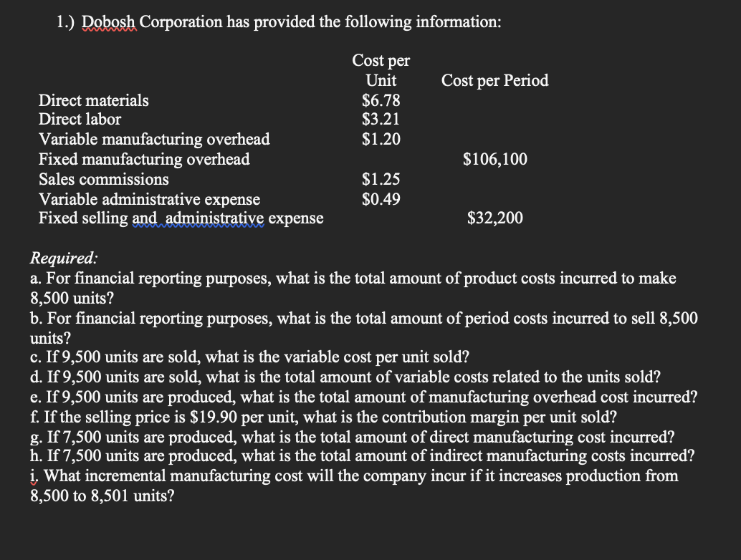This screenshot has height=560, width=741.
Task: Click the Direct materials row label
Action: [94, 100]
